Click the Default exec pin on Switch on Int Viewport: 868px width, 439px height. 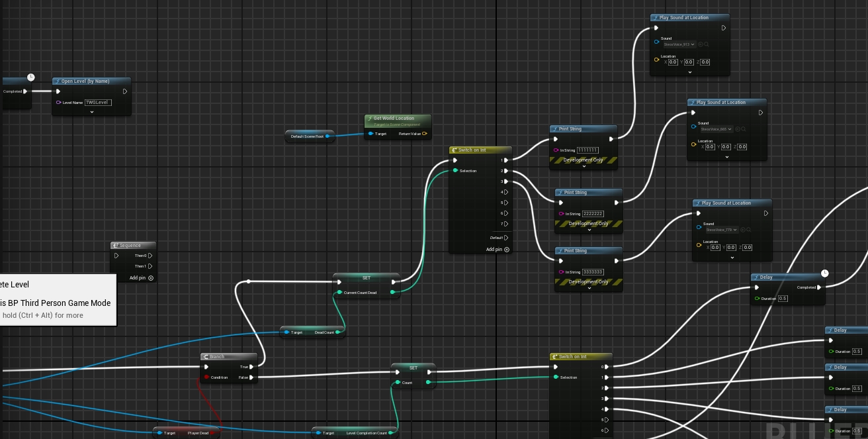506,238
